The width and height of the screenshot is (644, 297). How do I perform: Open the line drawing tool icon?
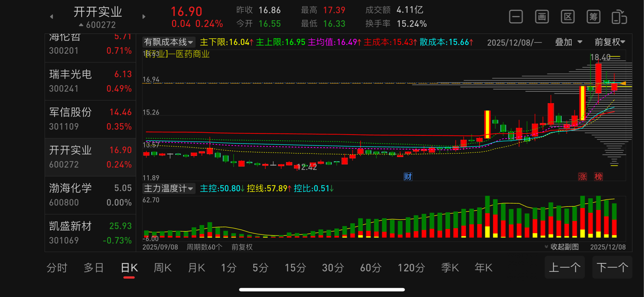tap(516, 17)
